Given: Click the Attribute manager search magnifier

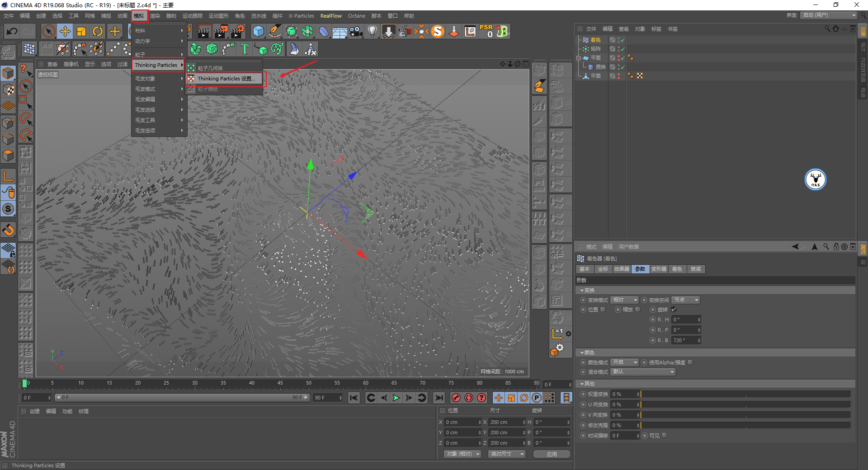Looking at the screenshot, I should [x=826, y=246].
